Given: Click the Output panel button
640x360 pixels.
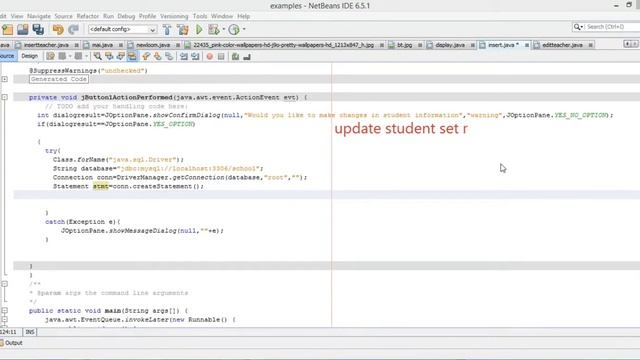Looking at the screenshot, I should (x=12, y=343).
